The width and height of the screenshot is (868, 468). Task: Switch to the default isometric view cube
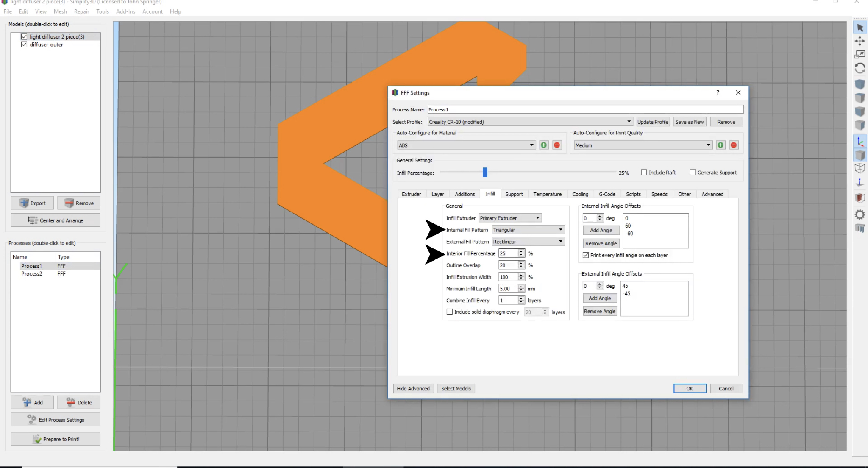tap(860, 84)
